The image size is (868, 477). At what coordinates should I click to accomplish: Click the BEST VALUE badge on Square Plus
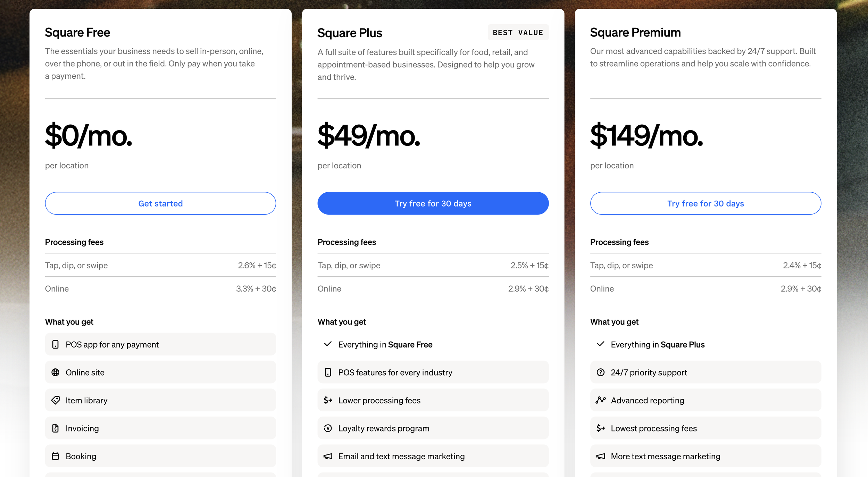[518, 33]
